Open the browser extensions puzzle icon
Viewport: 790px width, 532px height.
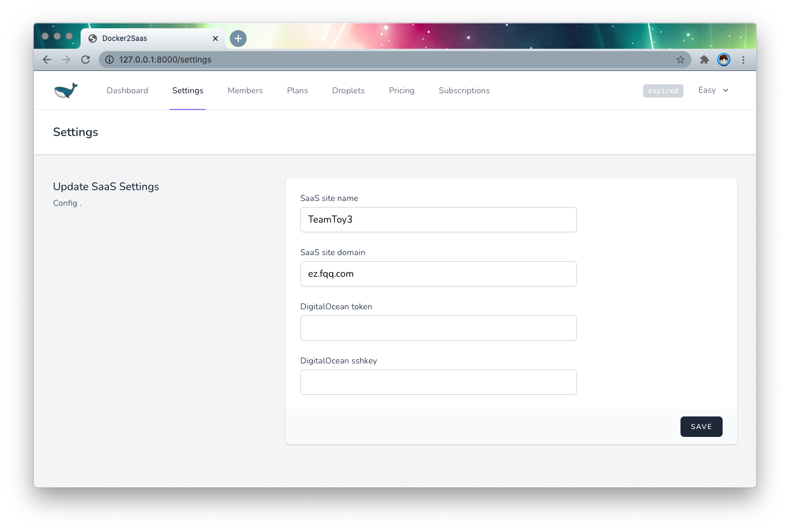pos(705,60)
